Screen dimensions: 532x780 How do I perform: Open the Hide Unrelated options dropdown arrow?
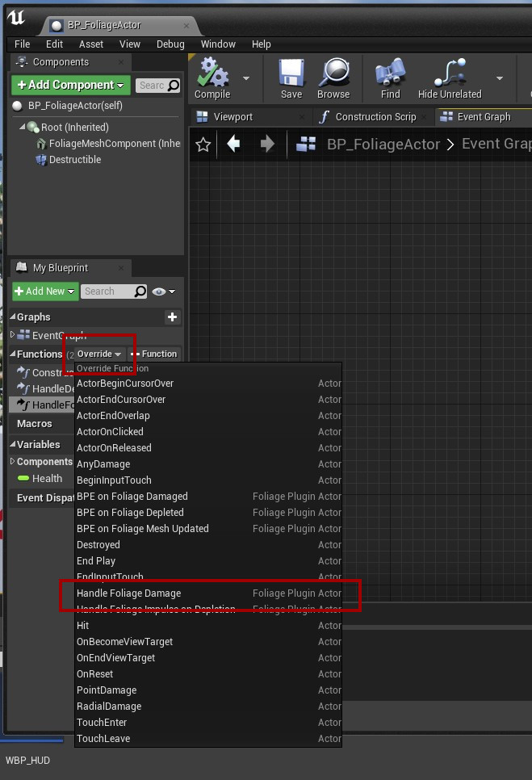tap(500, 78)
